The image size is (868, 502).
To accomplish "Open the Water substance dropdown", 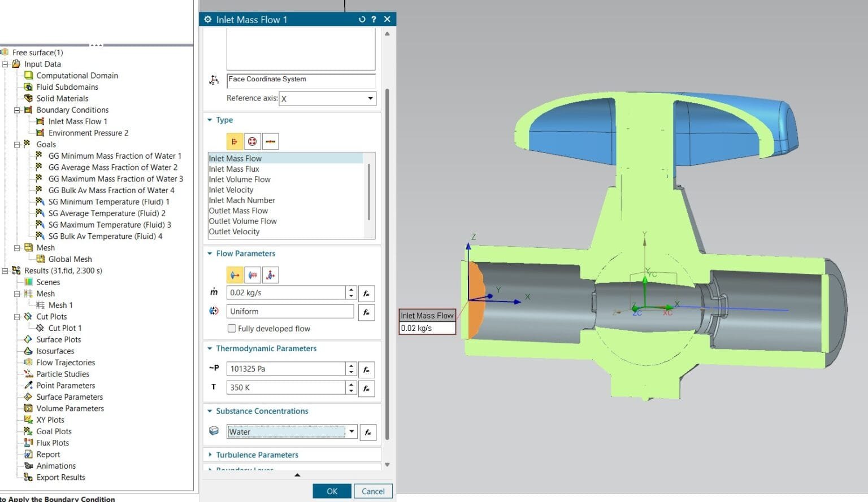I will click(x=351, y=431).
